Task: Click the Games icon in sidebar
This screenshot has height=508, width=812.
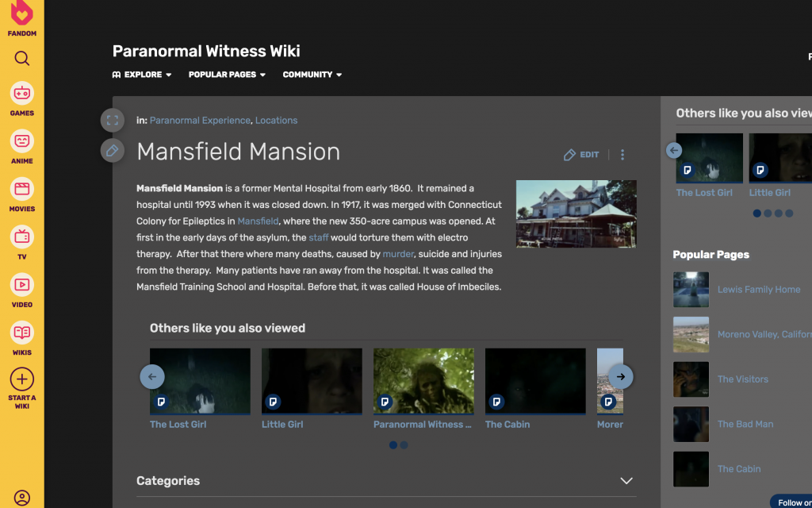Action: click(22, 94)
